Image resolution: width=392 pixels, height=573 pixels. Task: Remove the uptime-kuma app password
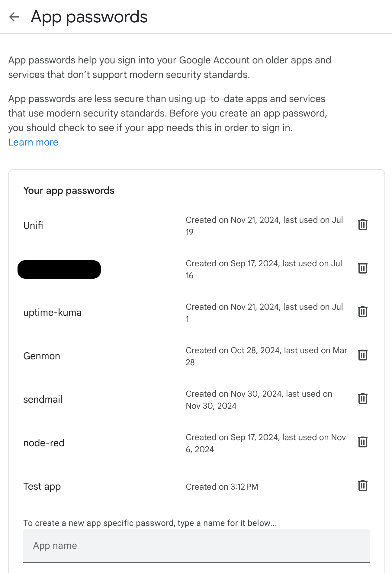pos(362,312)
